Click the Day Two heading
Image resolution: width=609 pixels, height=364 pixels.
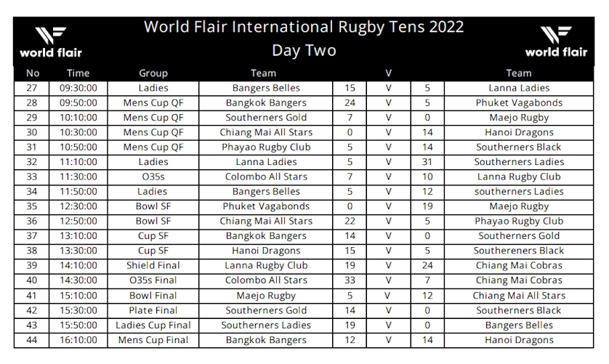[x=304, y=51]
